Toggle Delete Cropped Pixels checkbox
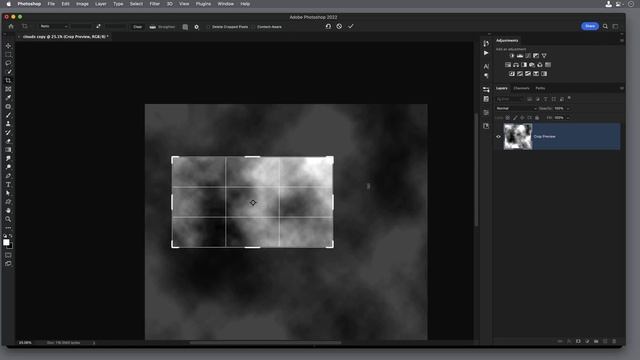The width and height of the screenshot is (640, 360). pos(208,27)
